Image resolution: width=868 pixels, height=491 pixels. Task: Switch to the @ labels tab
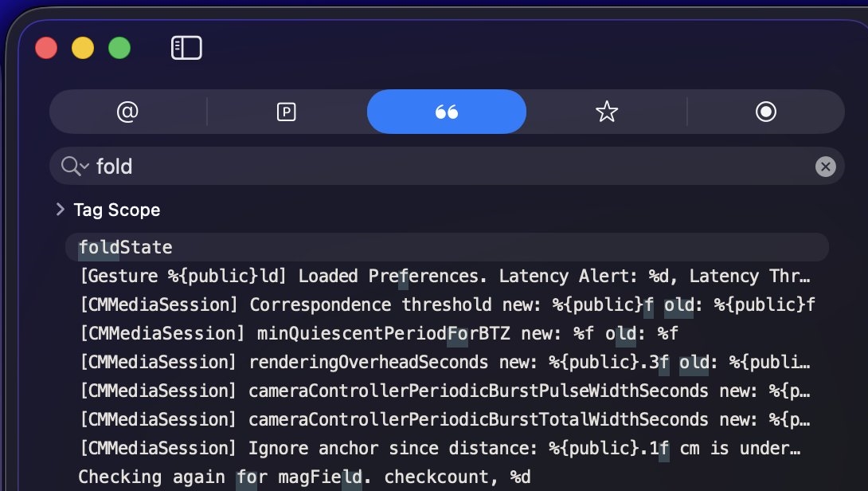click(128, 112)
